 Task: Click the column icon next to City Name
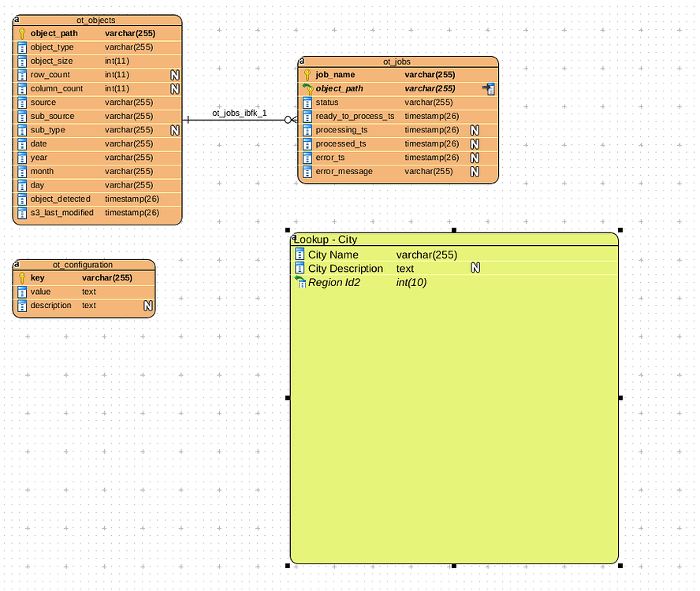300,255
